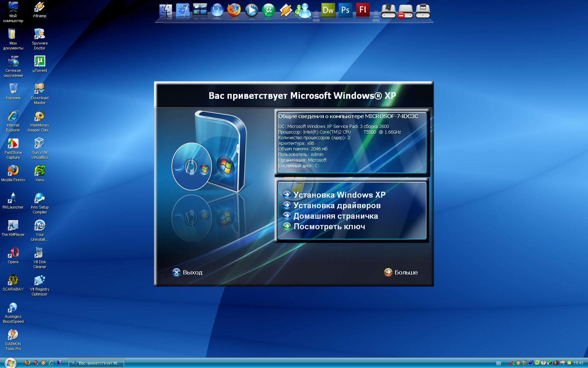Click the Выход exit button
Screen dimensions: 588x368
pyautogui.click(x=188, y=272)
